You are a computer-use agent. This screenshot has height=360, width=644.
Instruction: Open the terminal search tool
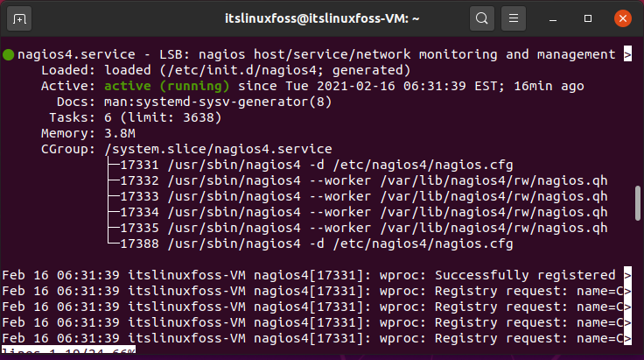482,19
